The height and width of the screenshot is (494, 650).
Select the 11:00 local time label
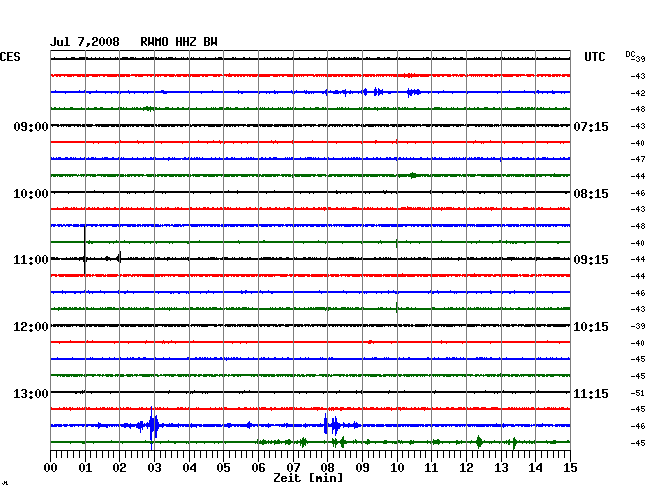31,260
